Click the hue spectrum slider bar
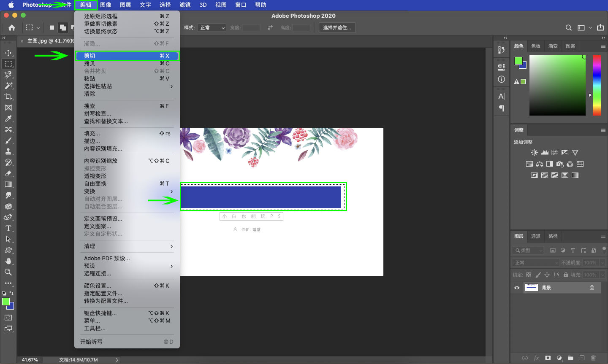The image size is (608, 364). coord(597,85)
